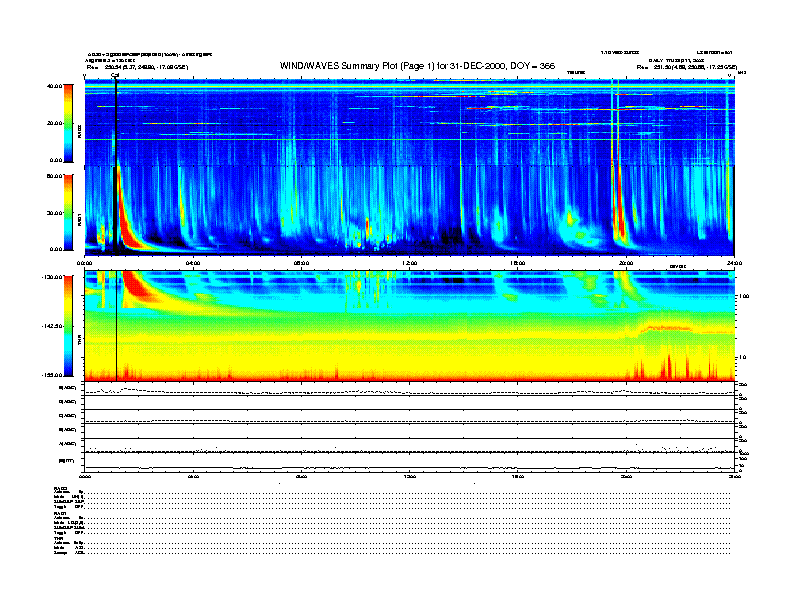792x612 pixels.
Task: Select the -130.00 label on TNR scale
Action: [x=52, y=277]
